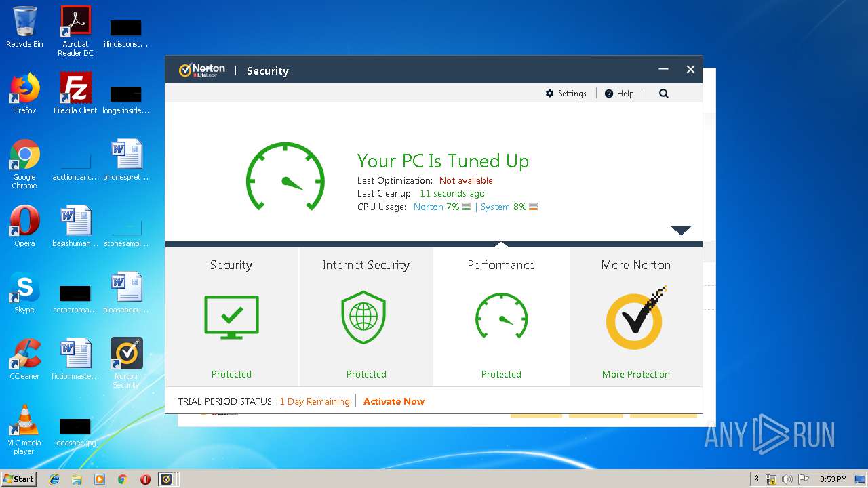Image resolution: width=868 pixels, height=488 pixels.
Task: Open Opera desktop shortcut
Action: 24,226
